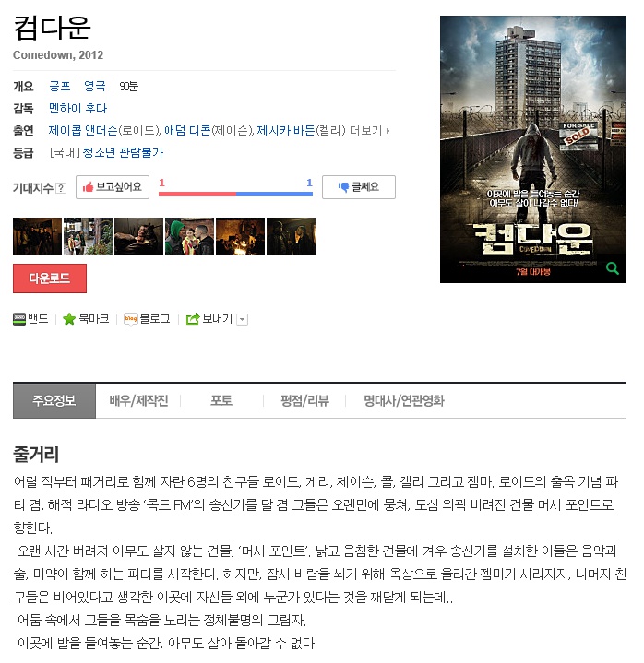Open director 멘하이 후다 link
The image size is (644, 663).
click(x=78, y=108)
